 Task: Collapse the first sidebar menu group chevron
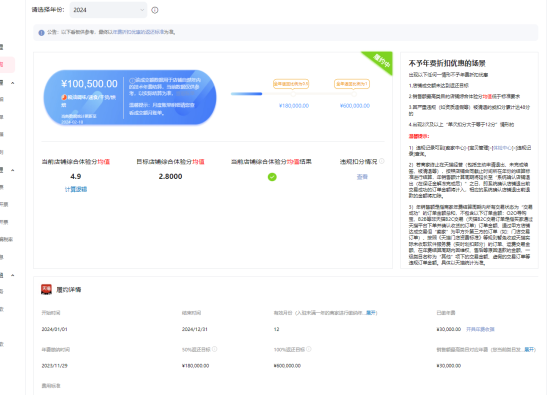[x=13, y=83]
